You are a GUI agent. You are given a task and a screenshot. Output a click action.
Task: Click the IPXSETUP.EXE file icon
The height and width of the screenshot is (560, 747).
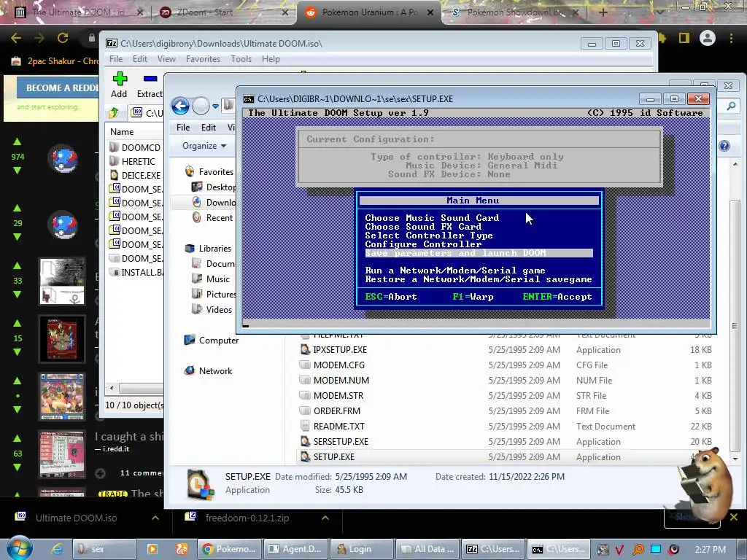click(x=305, y=349)
